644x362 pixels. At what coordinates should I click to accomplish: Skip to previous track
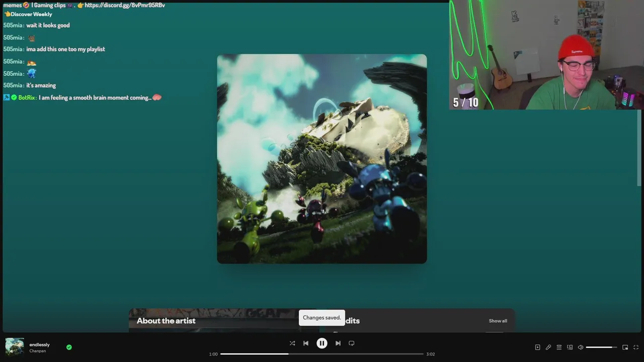(x=306, y=343)
